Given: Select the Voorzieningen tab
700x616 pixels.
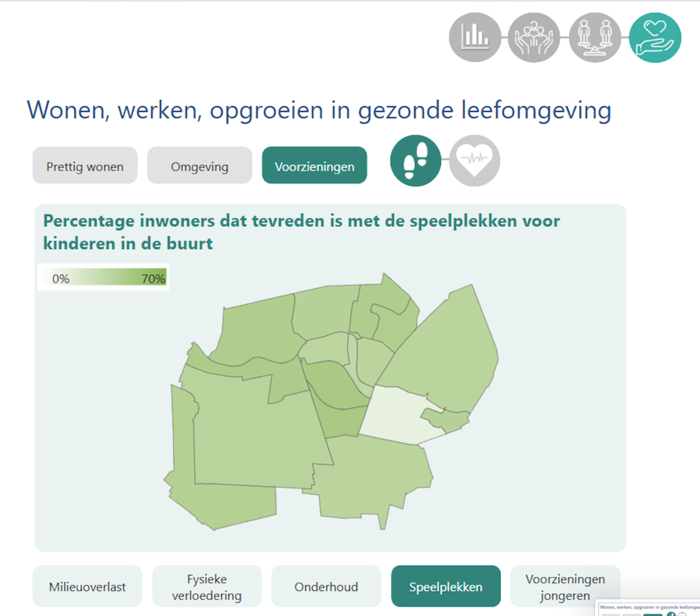Looking at the screenshot, I should [x=314, y=166].
